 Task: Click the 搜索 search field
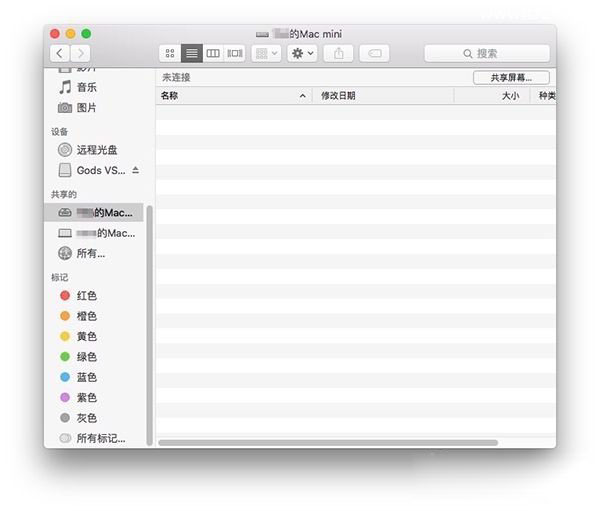pos(487,53)
